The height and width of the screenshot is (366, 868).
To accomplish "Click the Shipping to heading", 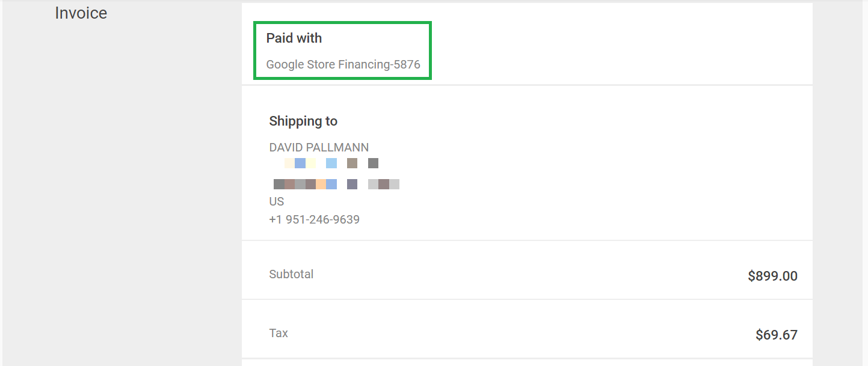I will click(303, 121).
